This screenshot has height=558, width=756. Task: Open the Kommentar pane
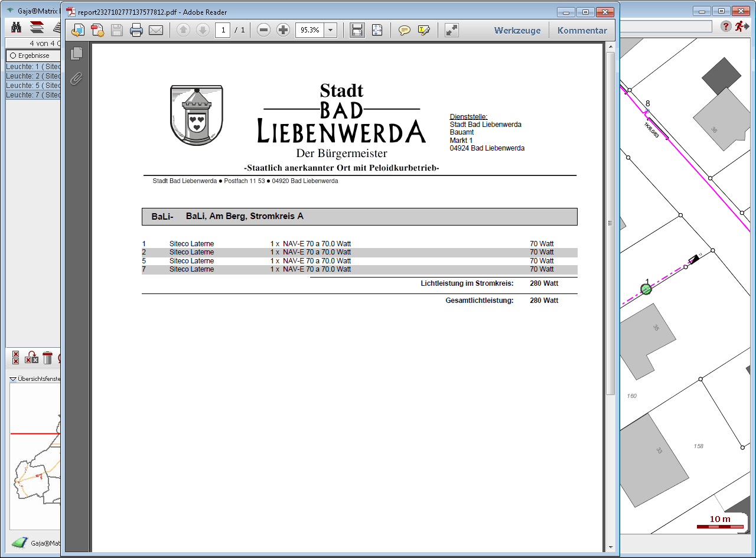[582, 31]
